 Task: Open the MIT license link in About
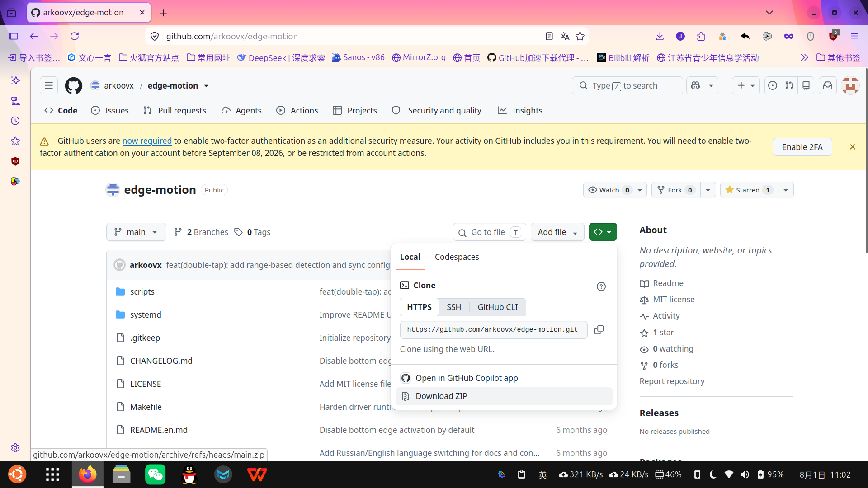click(x=674, y=300)
